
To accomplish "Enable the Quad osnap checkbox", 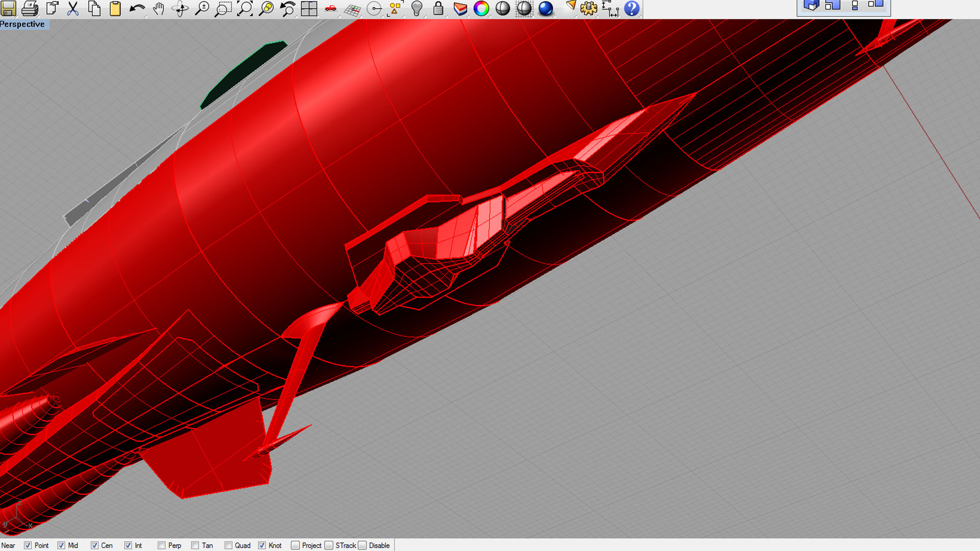I will pos(229,545).
